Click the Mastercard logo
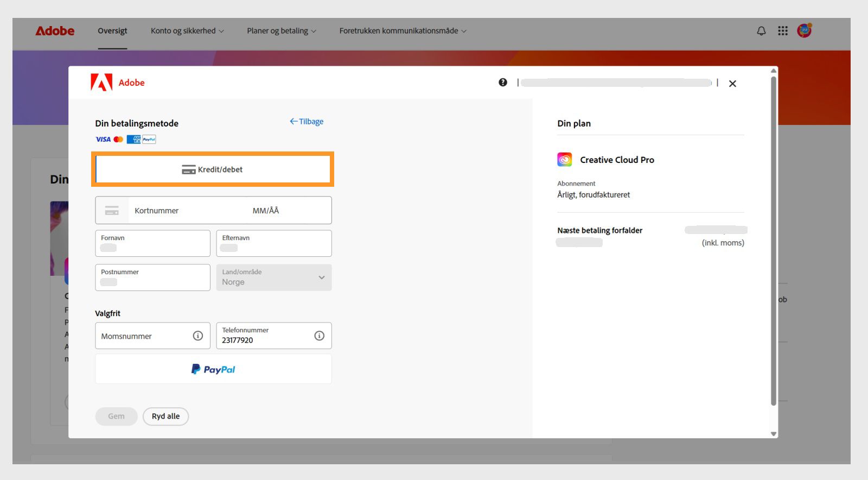Viewport: 868px width, 480px height. tap(118, 140)
